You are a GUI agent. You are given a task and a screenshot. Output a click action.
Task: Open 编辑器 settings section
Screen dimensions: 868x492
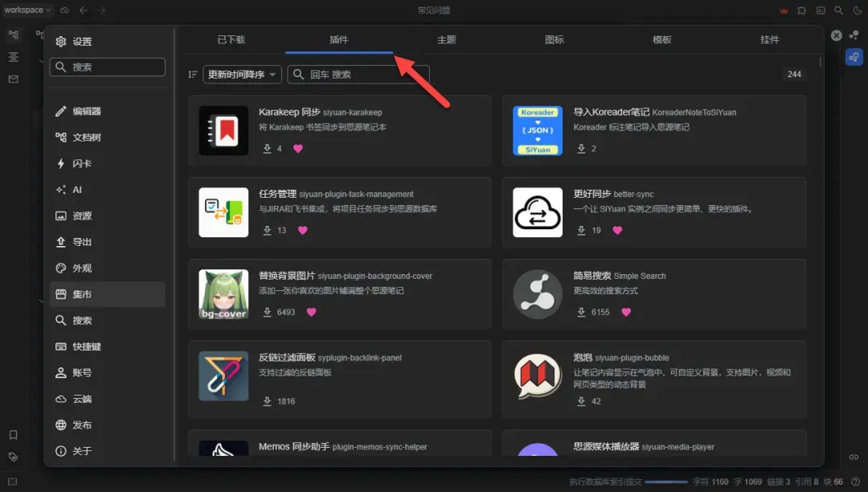[108, 111]
